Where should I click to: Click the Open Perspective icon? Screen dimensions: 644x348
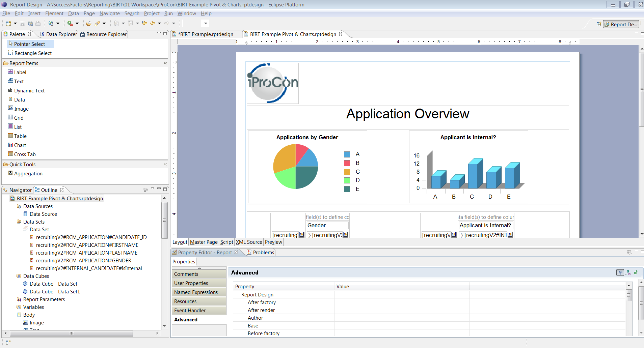[x=599, y=24]
